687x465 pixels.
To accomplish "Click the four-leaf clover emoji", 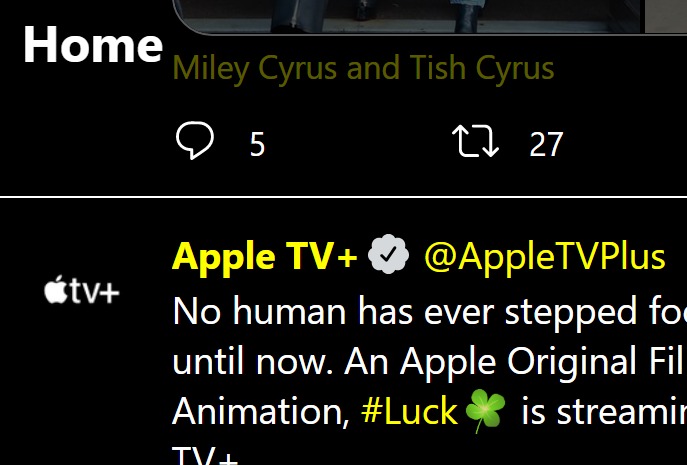I will pos(486,412).
